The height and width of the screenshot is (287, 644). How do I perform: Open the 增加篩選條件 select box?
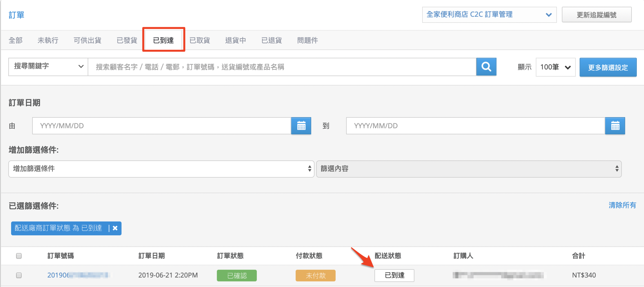pos(161,169)
